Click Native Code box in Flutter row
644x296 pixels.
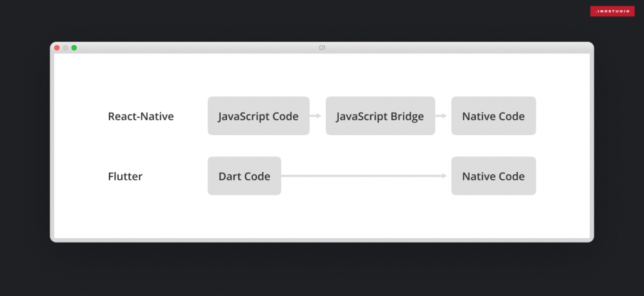click(x=493, y=176)
